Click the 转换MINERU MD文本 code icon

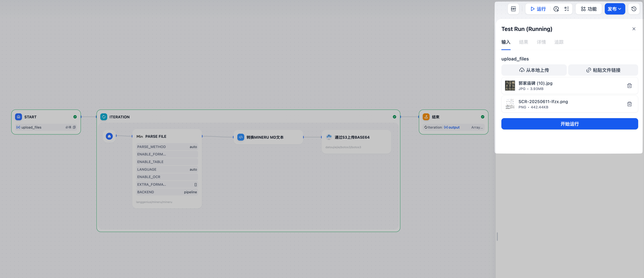click(241, 137)
